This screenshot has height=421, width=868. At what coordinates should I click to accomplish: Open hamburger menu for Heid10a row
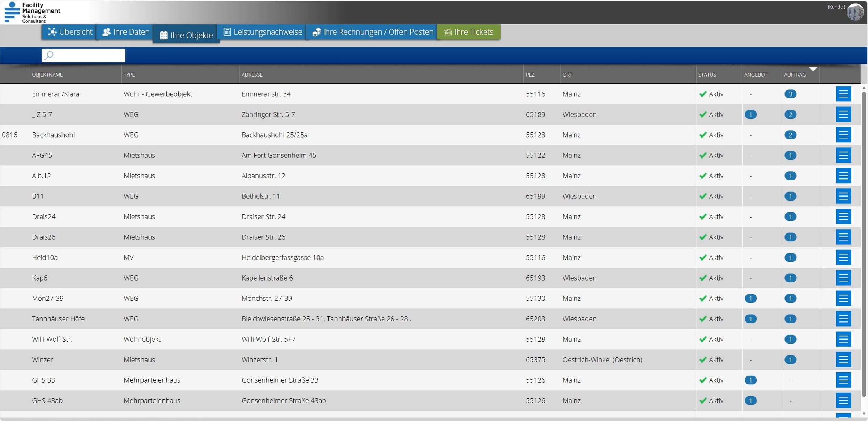pyautogui.click(x=843, y=258)
